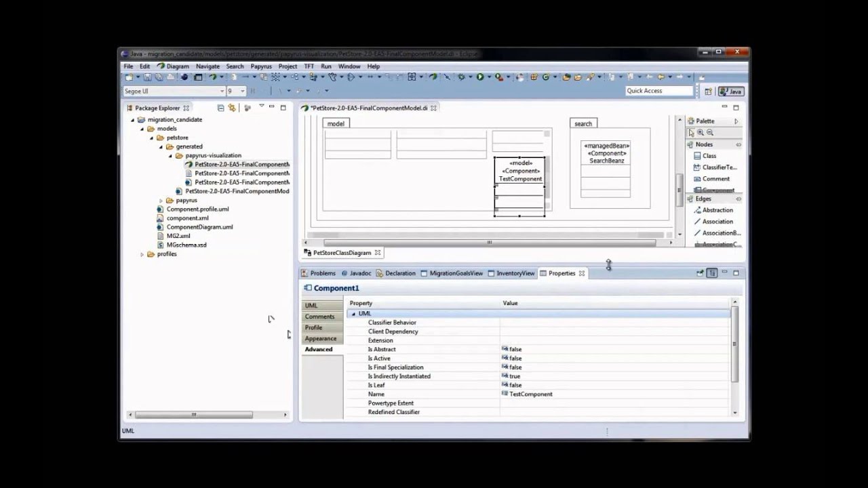Viewport: 868px width, 488px height.
Task: Open the Papyrus menu
Action: click(261, 66)
